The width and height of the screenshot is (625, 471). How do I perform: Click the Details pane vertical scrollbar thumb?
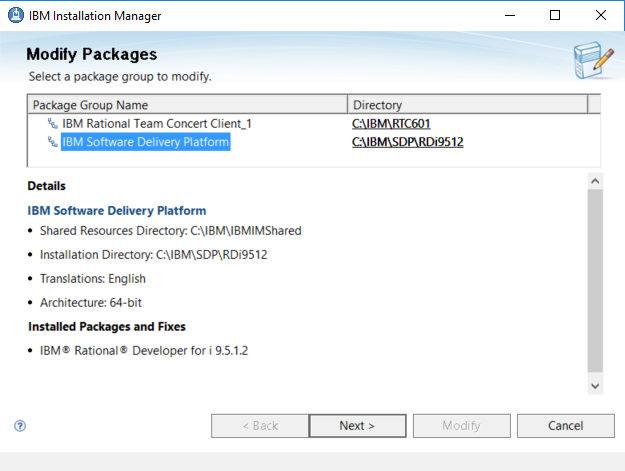[x=595, y=281]
